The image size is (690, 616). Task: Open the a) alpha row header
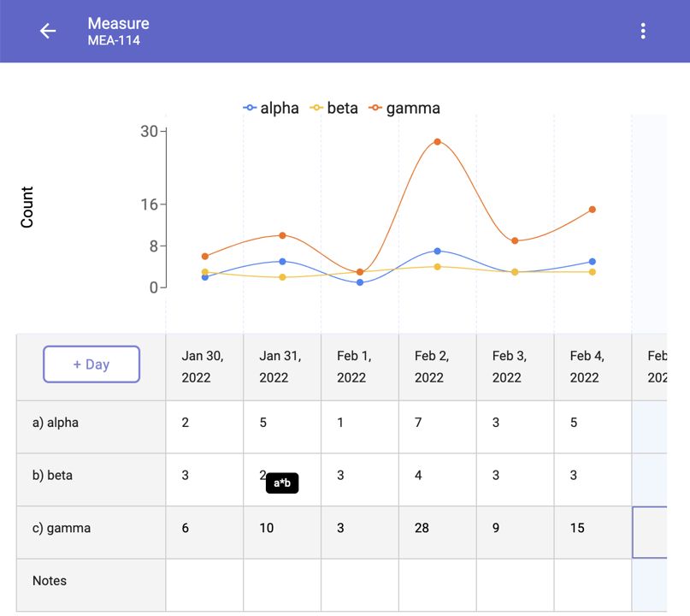pos(56,422)
